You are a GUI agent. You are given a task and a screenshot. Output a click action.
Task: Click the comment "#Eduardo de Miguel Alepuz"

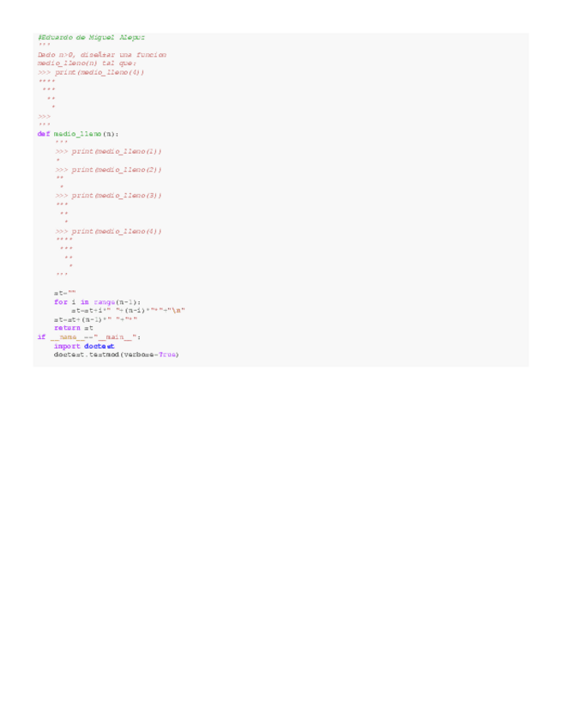(91, 37)
